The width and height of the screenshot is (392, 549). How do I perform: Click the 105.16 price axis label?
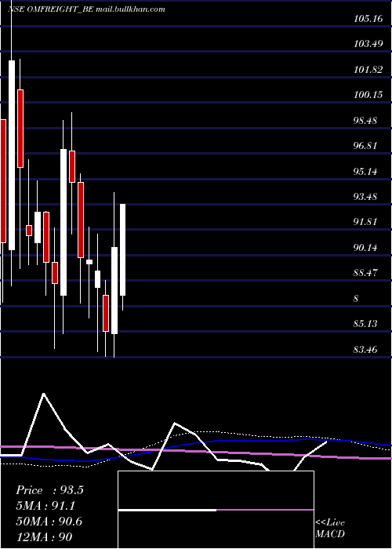click(368, 19)
